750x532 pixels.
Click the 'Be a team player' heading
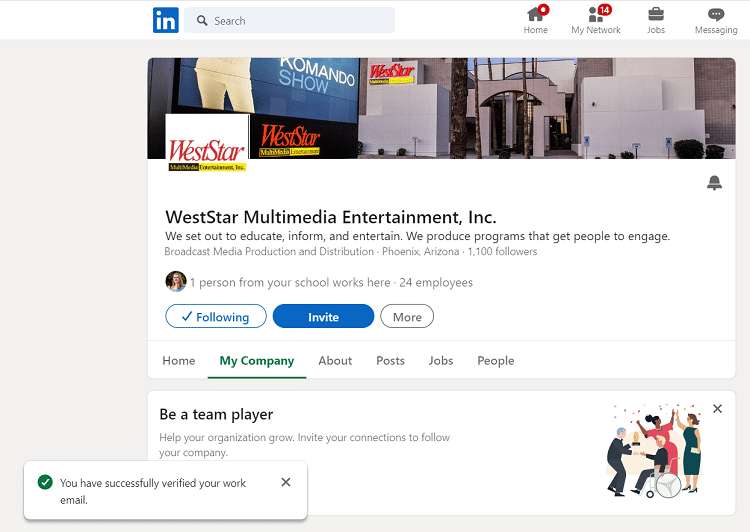[x=216, y=414]
